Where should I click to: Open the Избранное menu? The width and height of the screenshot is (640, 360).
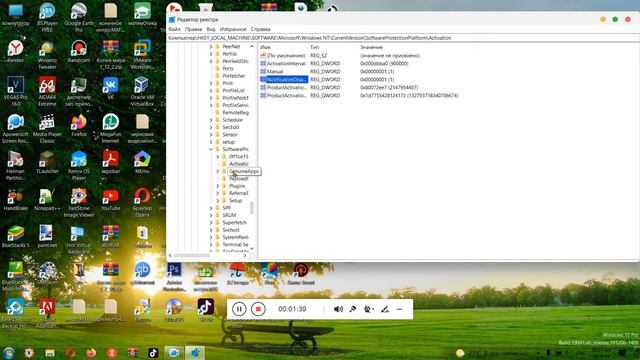(x=233, y=29)
